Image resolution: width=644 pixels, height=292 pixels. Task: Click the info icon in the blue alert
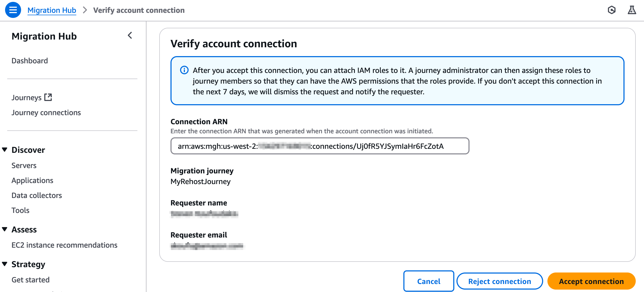click(x=184, y=70)
